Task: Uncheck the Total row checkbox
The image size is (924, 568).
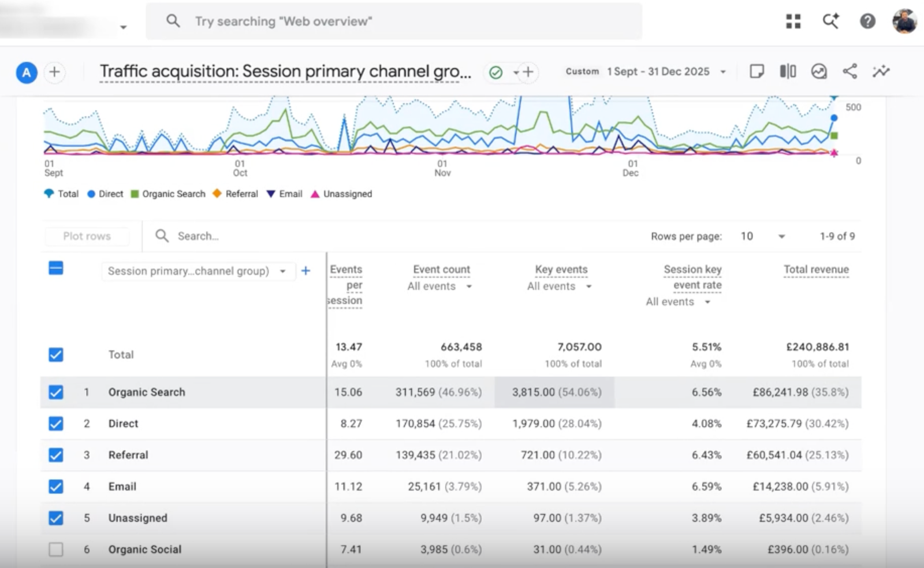Action: (x=56, y=355)
